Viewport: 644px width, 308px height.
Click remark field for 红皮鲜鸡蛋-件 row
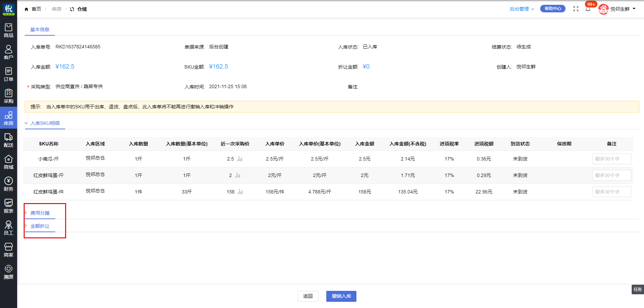tap(611, 192)
